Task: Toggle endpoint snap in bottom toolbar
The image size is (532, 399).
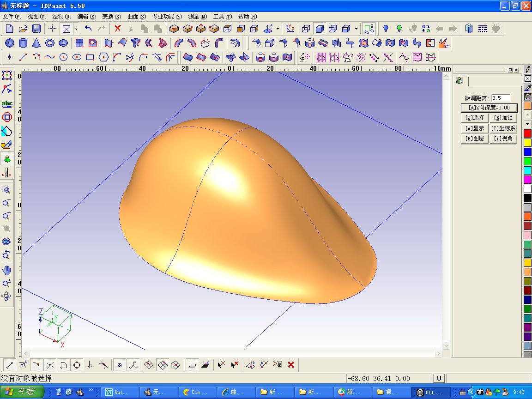Action: (10, 365)
